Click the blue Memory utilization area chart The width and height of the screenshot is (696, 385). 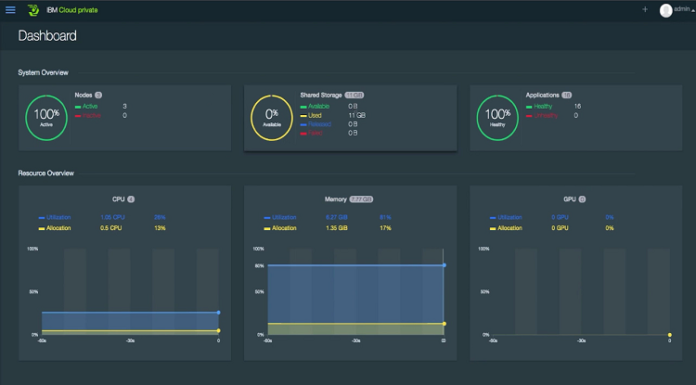click(x=356, y=294)
